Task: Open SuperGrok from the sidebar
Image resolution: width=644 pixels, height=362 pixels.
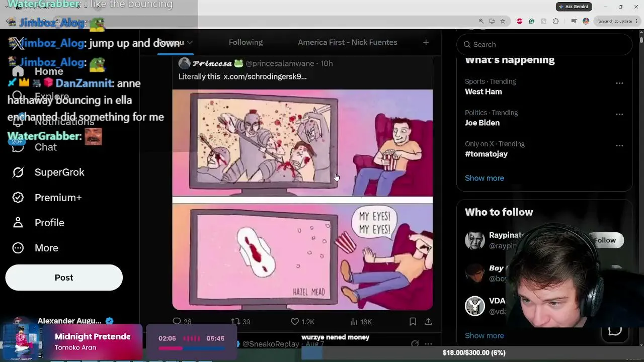Action: click(x=48, y=172)
